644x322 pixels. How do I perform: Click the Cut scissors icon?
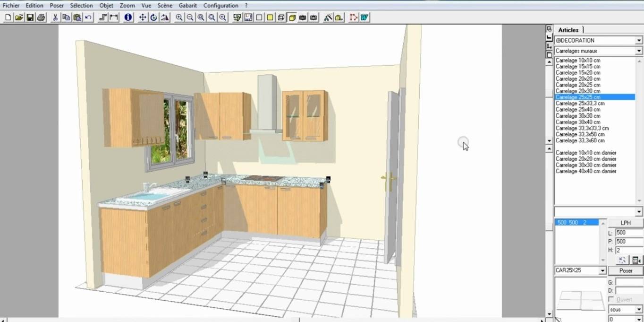click(x=55, y=17)
